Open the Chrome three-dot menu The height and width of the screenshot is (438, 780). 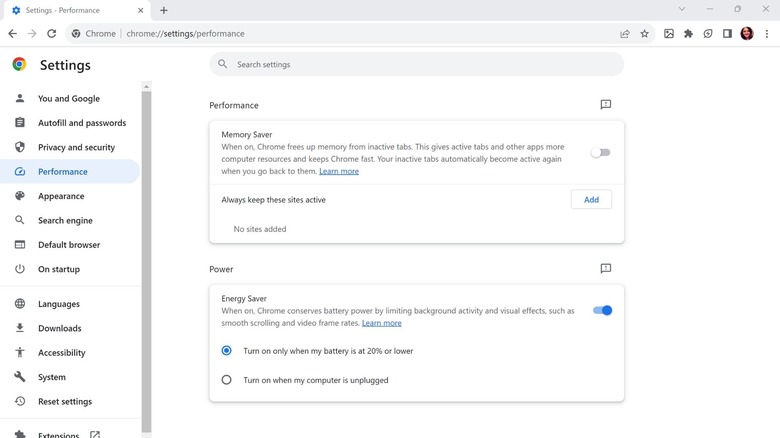coord(766,33)
